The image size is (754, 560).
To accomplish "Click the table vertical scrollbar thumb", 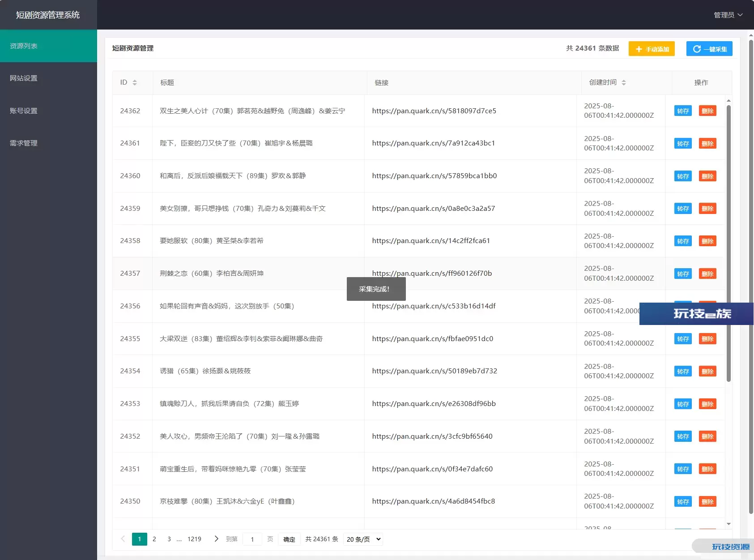I will pos(728,243).
